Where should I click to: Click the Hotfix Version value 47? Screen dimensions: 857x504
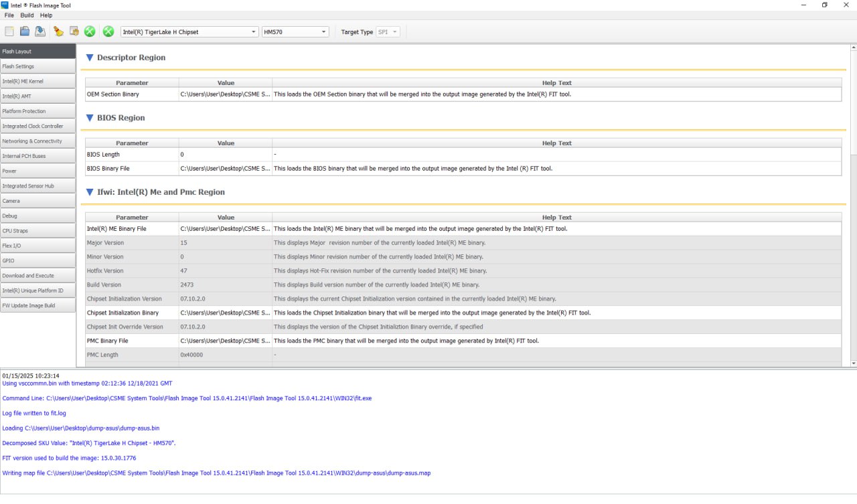tap(183, 271)
